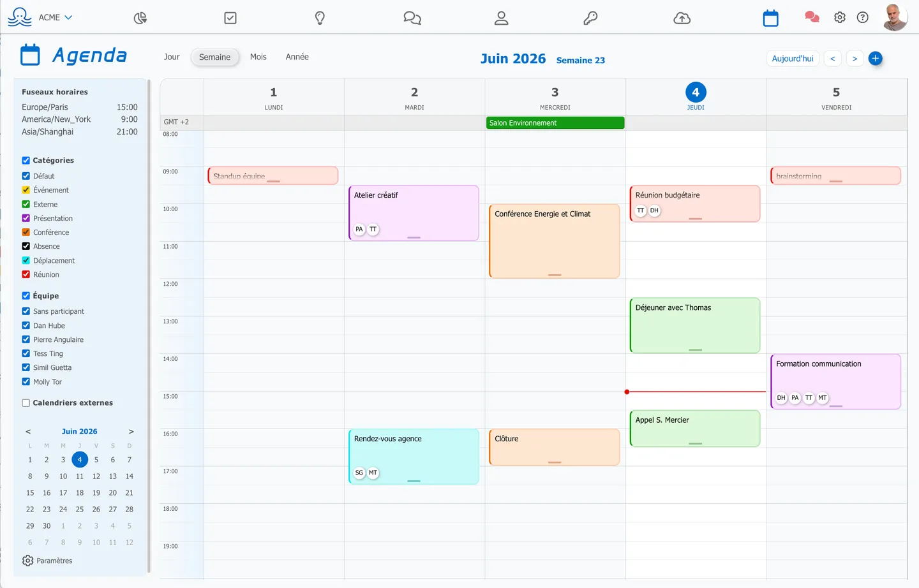This screenshot has width=919, height=588.
Task: Switch to Mois view
Action: tap(258, 57)
